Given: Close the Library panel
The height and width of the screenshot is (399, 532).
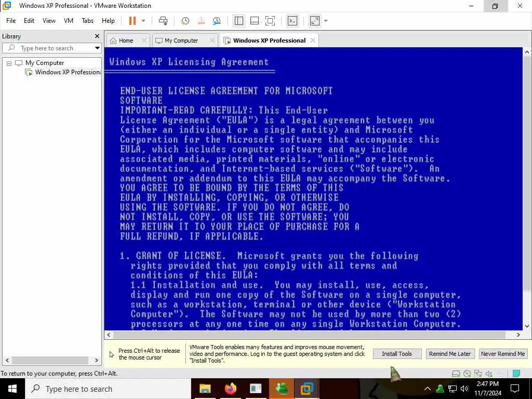Looking at the screenshot, I should pyautogui.click(x=97, y=36).
